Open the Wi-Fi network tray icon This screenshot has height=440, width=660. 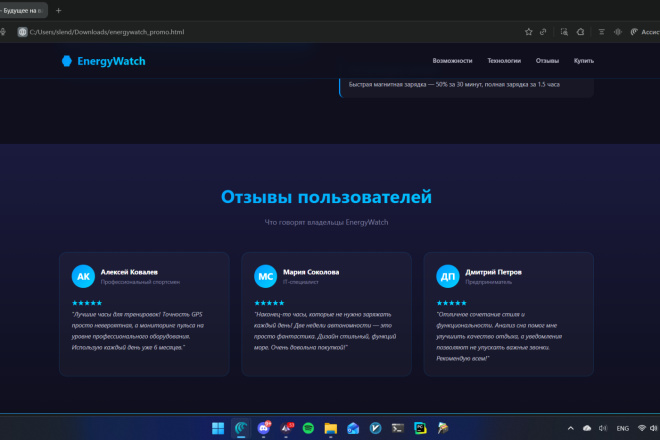click(x=641, y=428)
